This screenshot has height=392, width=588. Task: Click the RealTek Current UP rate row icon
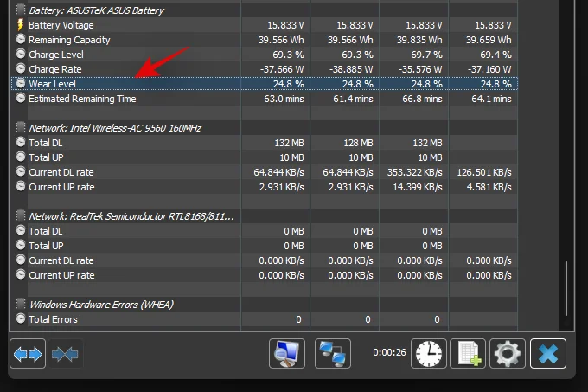(x=21, y=274)
